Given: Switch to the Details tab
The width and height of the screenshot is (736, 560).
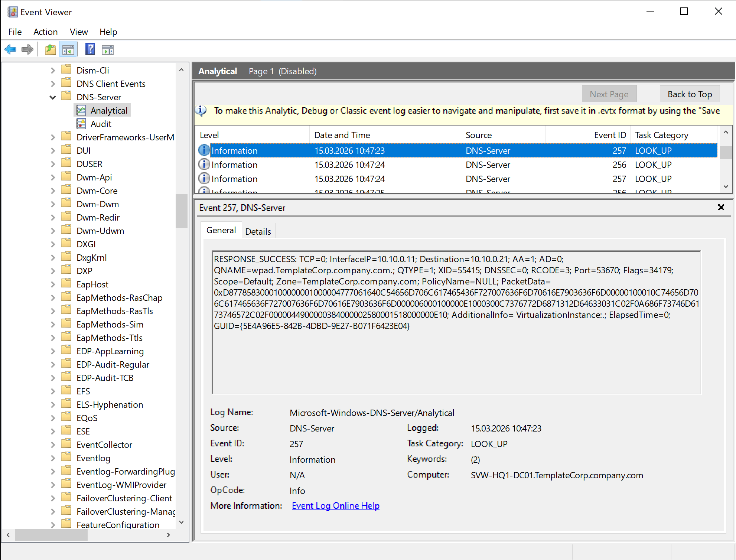Looking at the screenshot, I should pyautogui.click(x=258, y=231).
